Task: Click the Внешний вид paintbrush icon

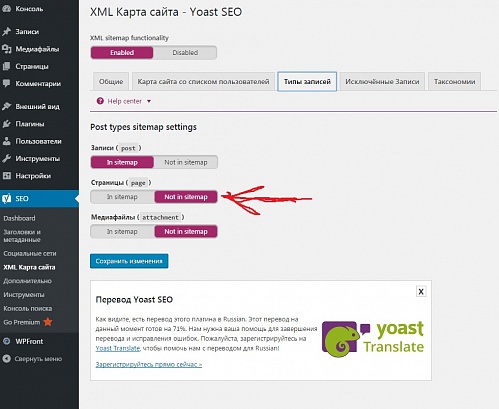Action: coord(6,107)
